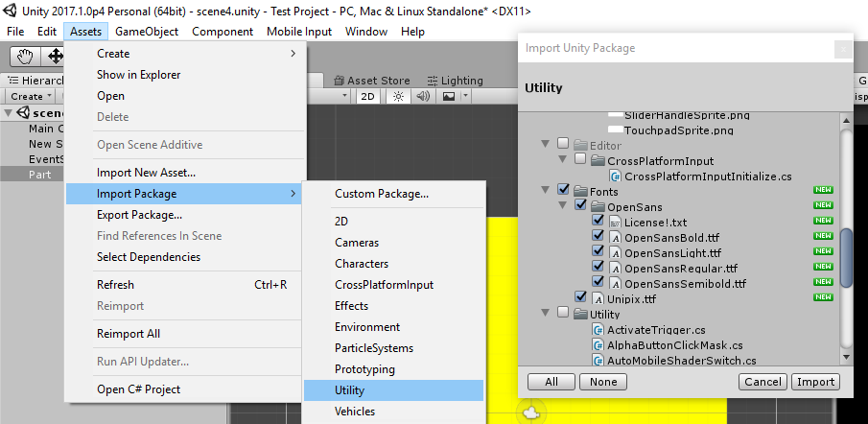Collapse the Editor folder arrow
Image resolution: width=868 pixels, height=424 pixels.
tap(546, 144)
